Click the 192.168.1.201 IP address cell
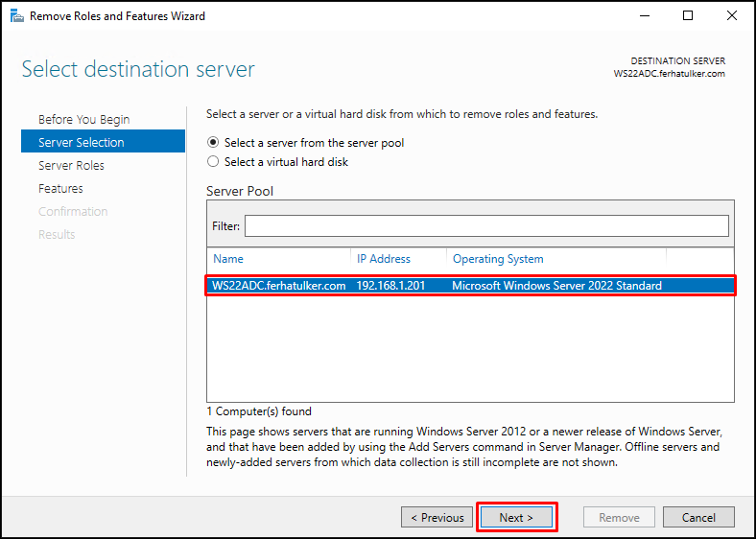The image size is (756, 539). point(390,286)
